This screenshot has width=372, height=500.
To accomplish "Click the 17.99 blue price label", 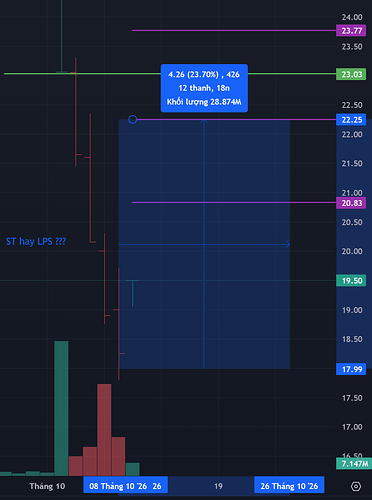I will coord(351,369).
